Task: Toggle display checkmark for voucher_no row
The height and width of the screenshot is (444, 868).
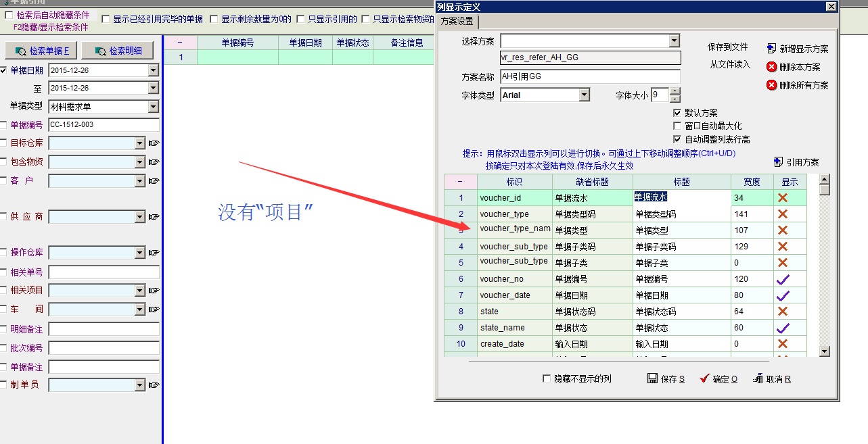Action: 783,279
